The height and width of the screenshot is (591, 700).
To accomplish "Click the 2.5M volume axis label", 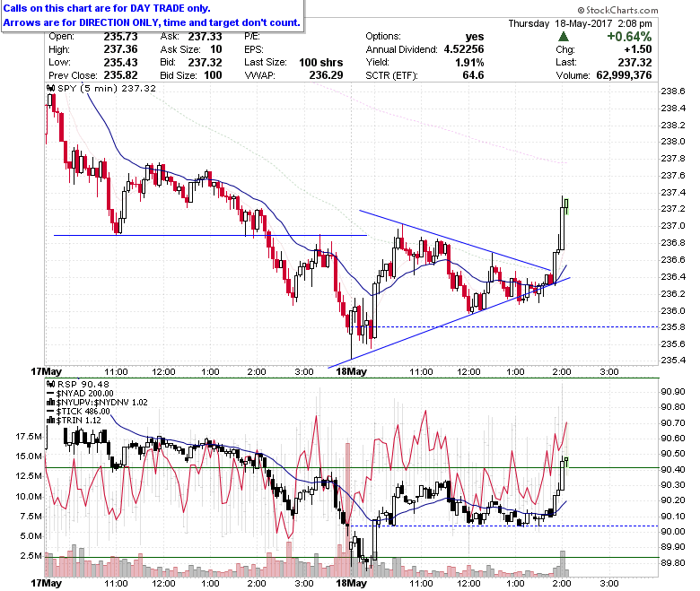I will point(31,556).
